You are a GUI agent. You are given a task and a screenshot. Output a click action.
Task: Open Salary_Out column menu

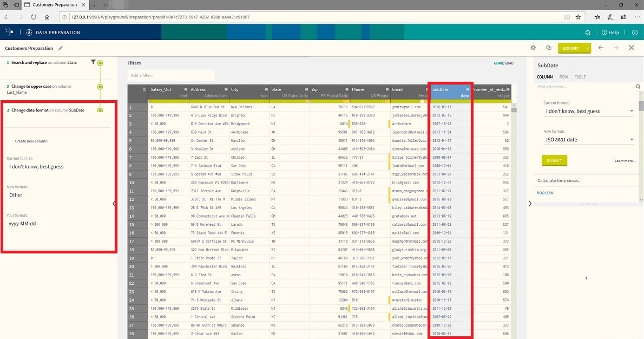[x=186, y=89]
